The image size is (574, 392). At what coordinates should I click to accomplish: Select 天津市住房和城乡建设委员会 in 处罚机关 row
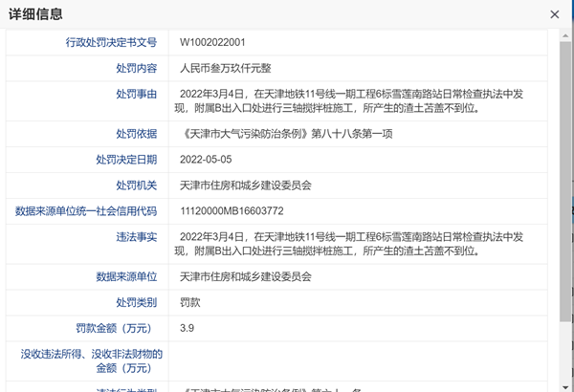click(246, 185)
